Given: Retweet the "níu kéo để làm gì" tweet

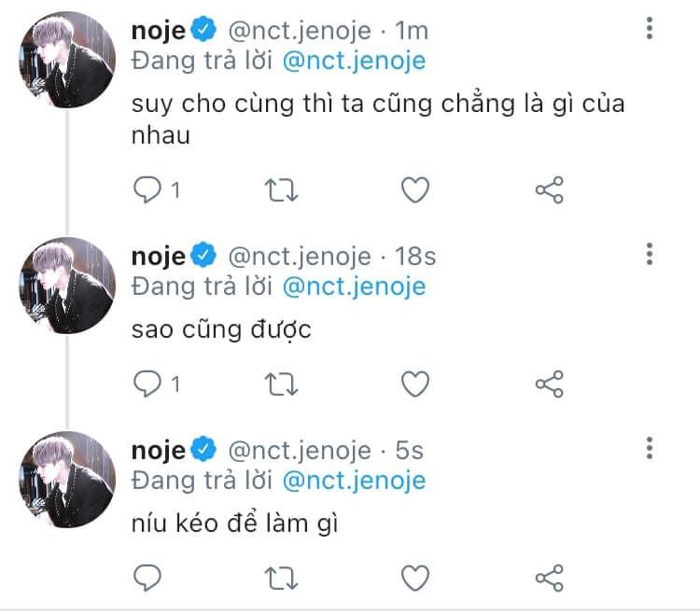Looking at the screenshot, I should tap(281, 577).
